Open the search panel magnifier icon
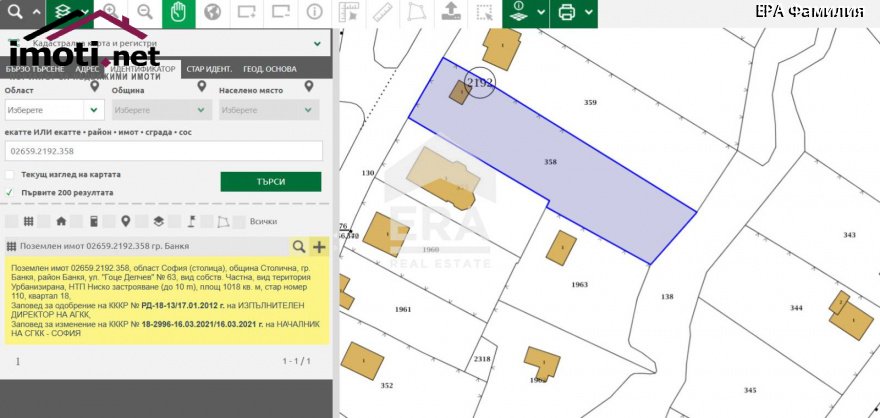Image resolution: width=880 pixels, height=418 pixels. point(15,12)
